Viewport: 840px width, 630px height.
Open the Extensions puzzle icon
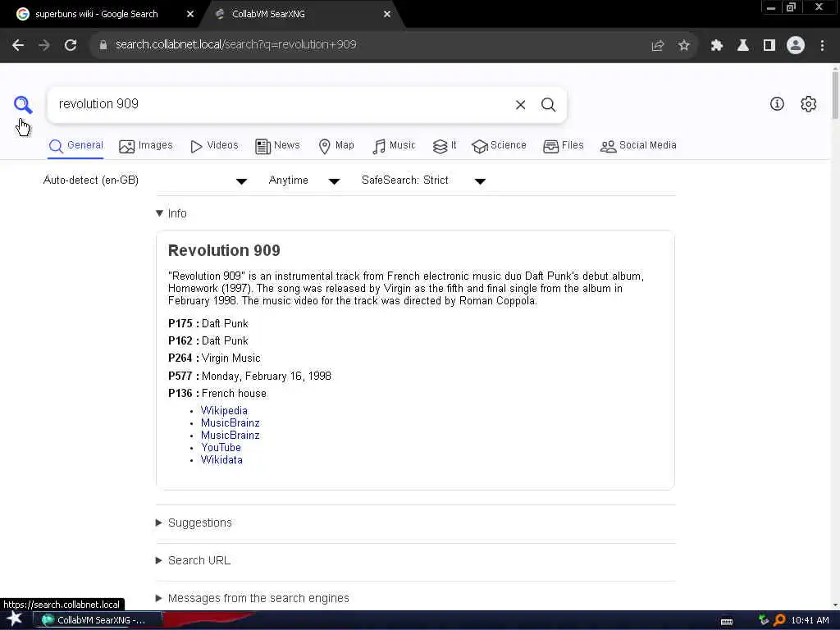coord(717,46)
